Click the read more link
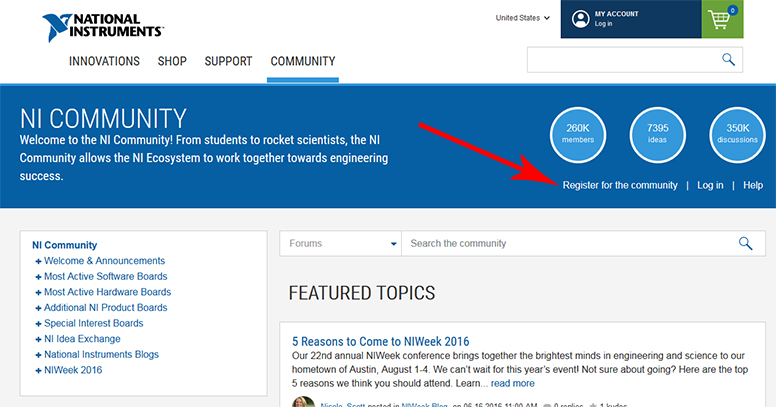The height and width of the screenshot is (407, 776). pos(513,383)
